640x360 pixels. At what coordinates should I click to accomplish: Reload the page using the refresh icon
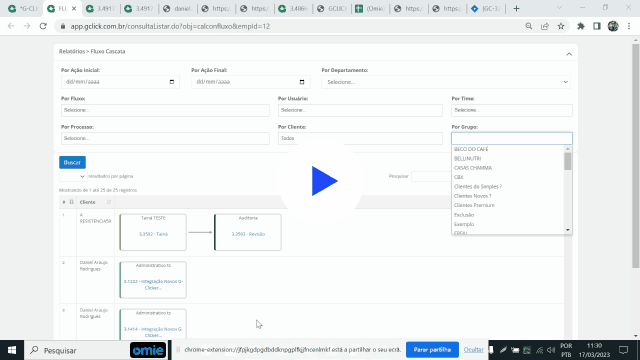click(x=43, y=26)
